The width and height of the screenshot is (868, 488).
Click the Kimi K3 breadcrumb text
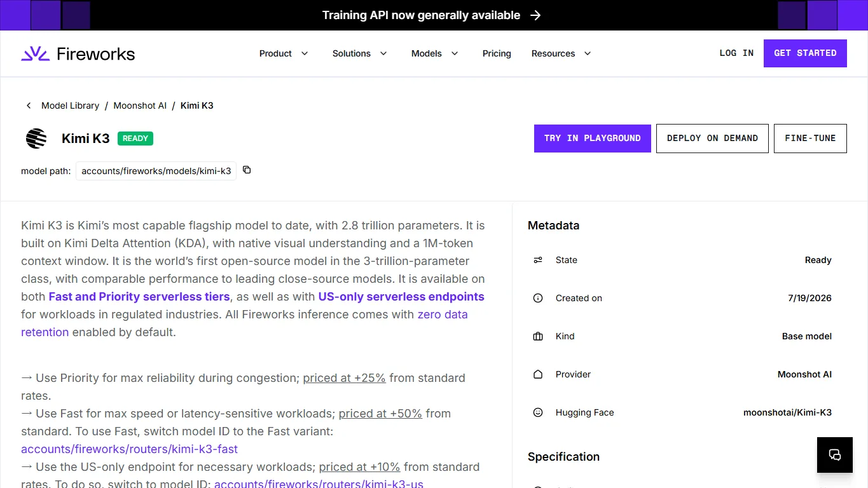(x=197, y=105)
